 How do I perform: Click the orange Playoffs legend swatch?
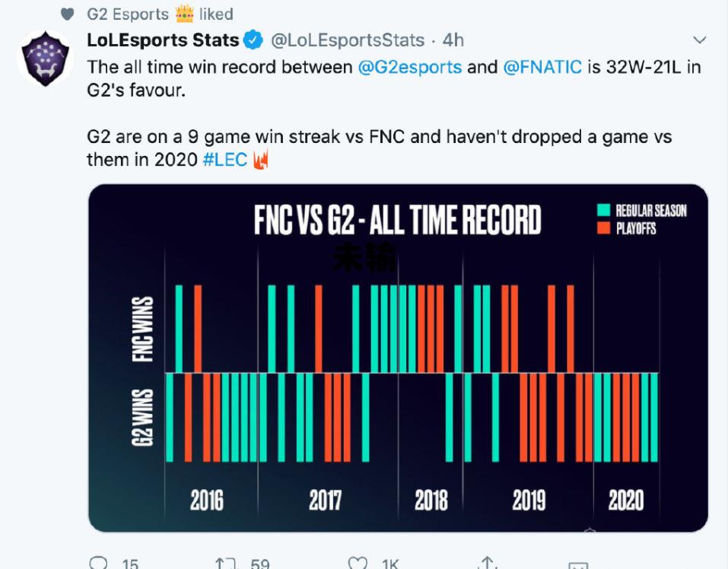click(x=604, y=227)
